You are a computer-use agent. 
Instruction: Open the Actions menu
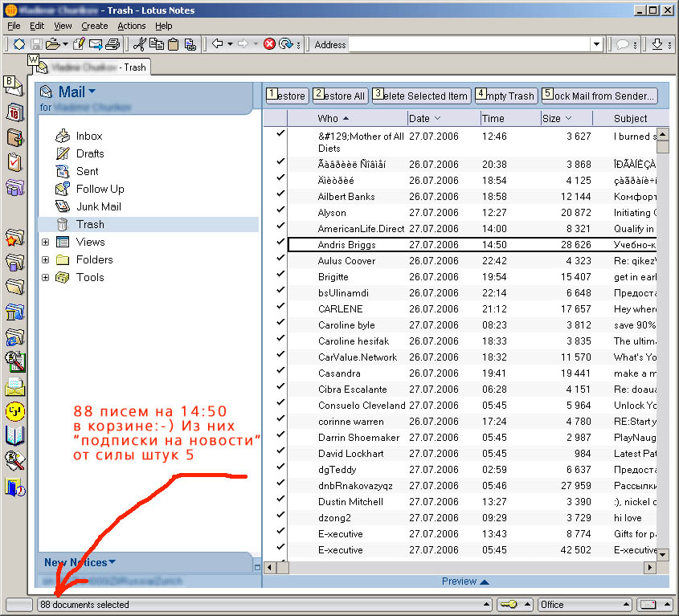(x=132, y=26)
